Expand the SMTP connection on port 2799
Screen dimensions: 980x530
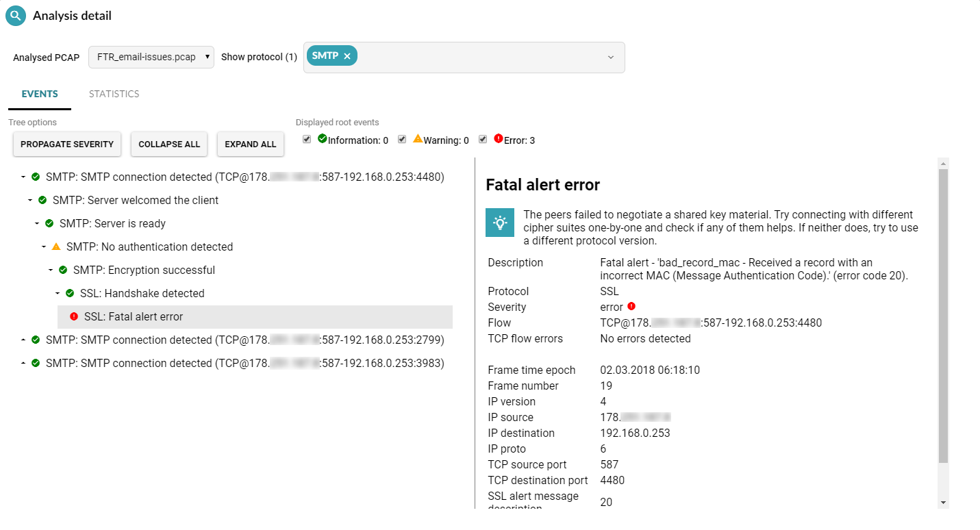click(x=23, y=340)
